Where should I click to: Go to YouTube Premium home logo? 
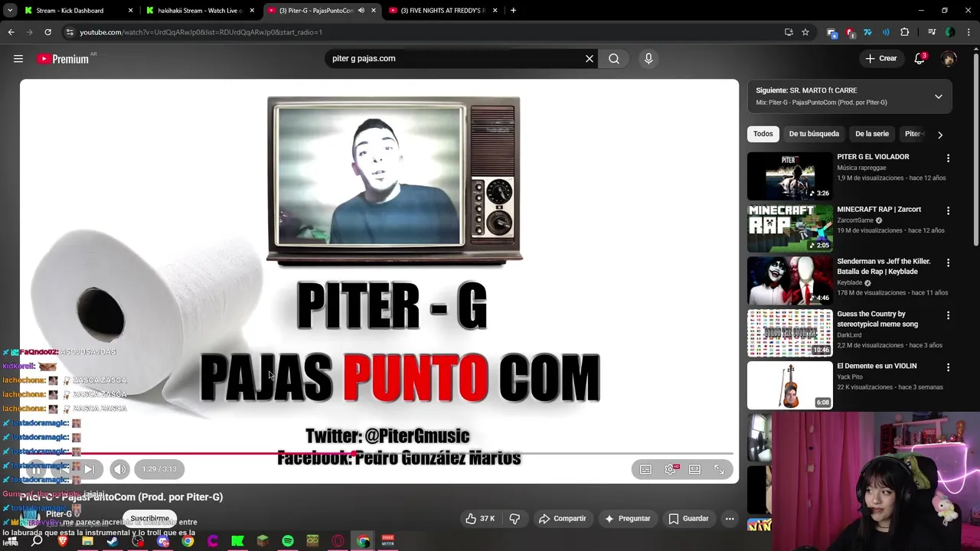(x=63, y=59)
